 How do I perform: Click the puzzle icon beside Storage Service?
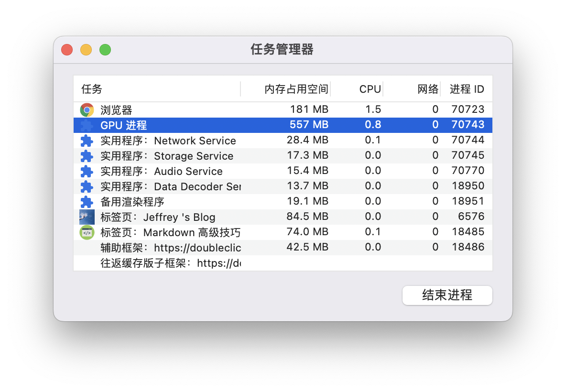coord(87,156)
